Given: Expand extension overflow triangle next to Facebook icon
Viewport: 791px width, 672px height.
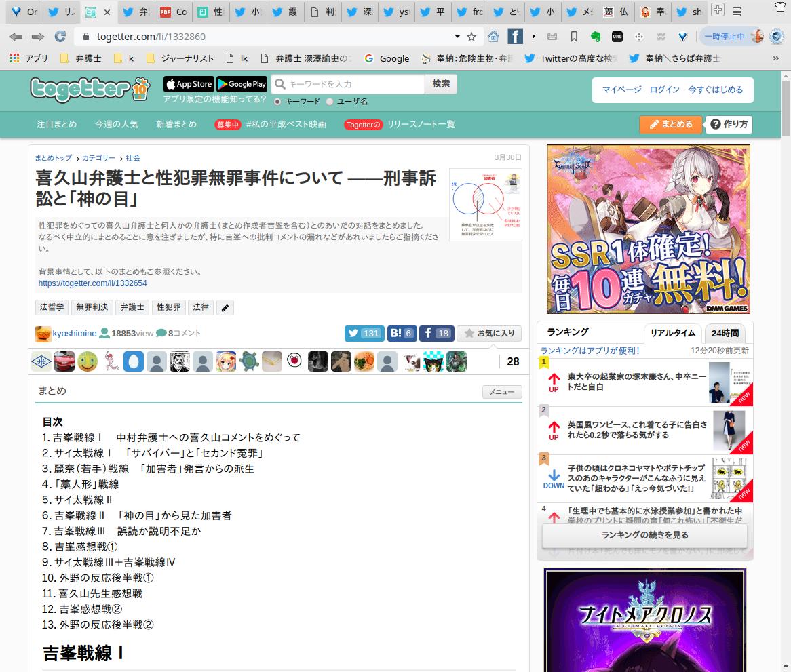Looking at the screenshot, I should [533, 37].
